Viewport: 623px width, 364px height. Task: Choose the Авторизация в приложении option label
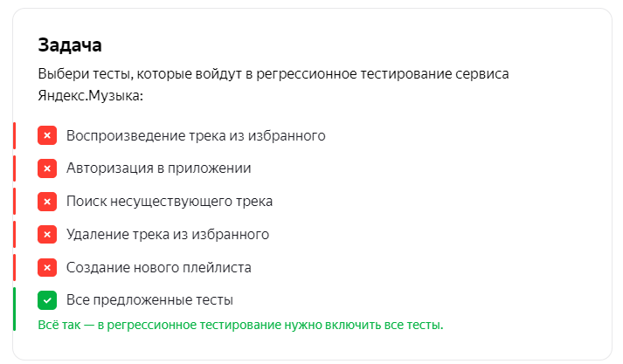click(x=158, y=168)
